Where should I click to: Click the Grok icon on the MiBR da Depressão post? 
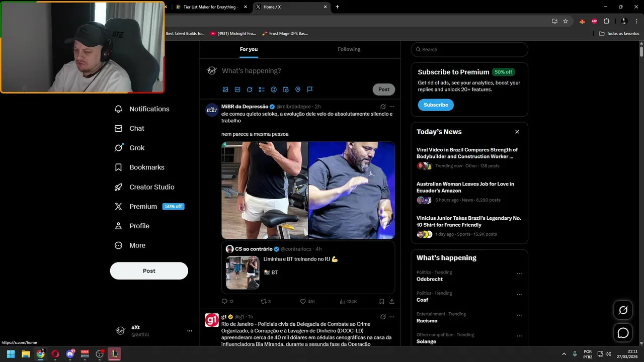pyautogui.click(x=383, y=107)
